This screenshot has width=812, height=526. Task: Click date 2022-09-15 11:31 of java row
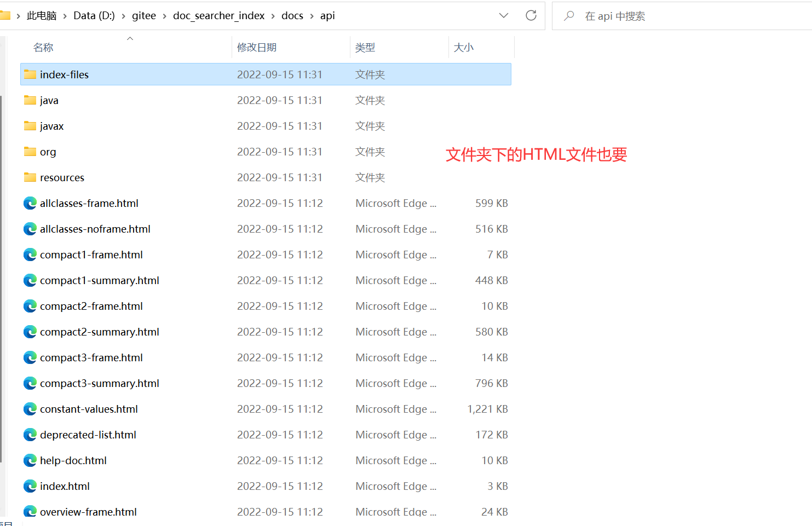280,100
